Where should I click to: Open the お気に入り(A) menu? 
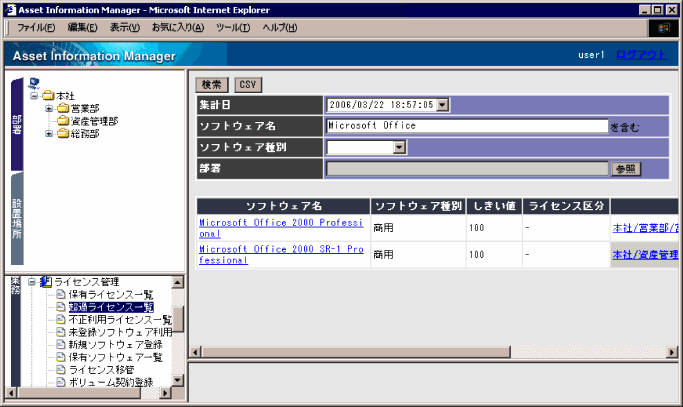point(178,27)
